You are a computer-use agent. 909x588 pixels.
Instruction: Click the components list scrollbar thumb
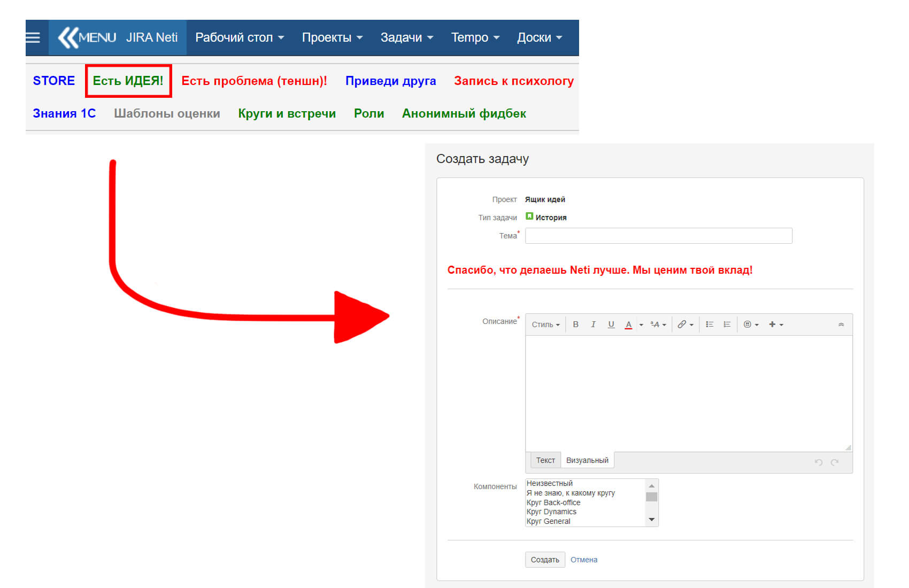[x=651, y=497]
